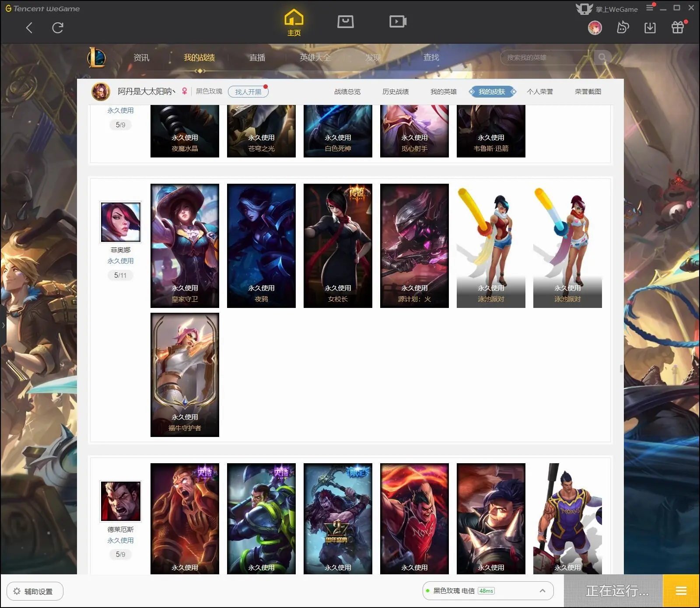Click the 5/11 skin count for 菲奥娜
Screen dimensions: 700x608
(120, 275)
